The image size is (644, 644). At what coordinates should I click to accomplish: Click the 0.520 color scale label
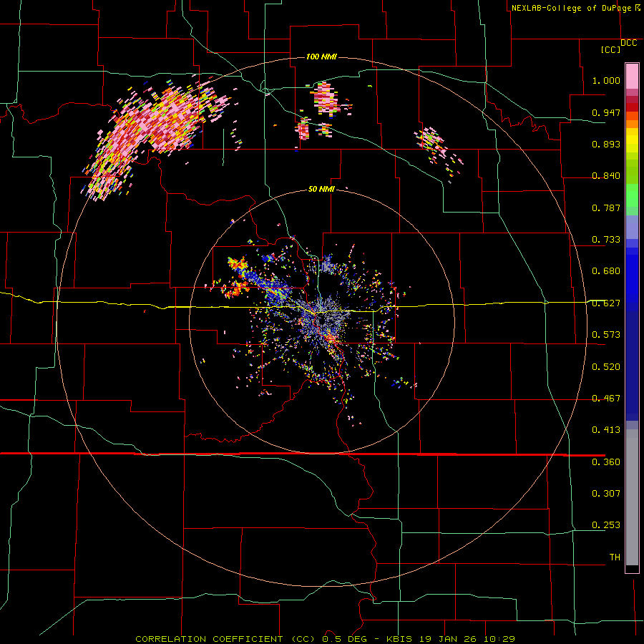click(606, 367)
